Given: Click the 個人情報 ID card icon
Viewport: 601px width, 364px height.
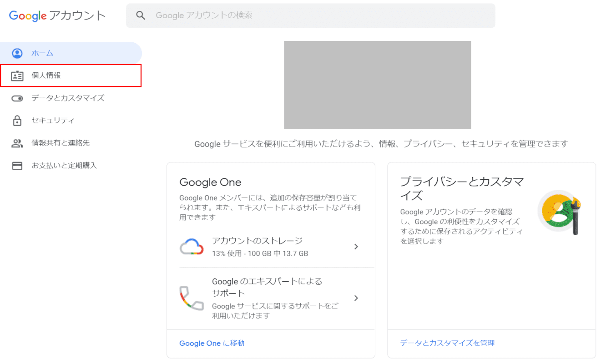Looking at the screenshot, I should tap(17, 76).
